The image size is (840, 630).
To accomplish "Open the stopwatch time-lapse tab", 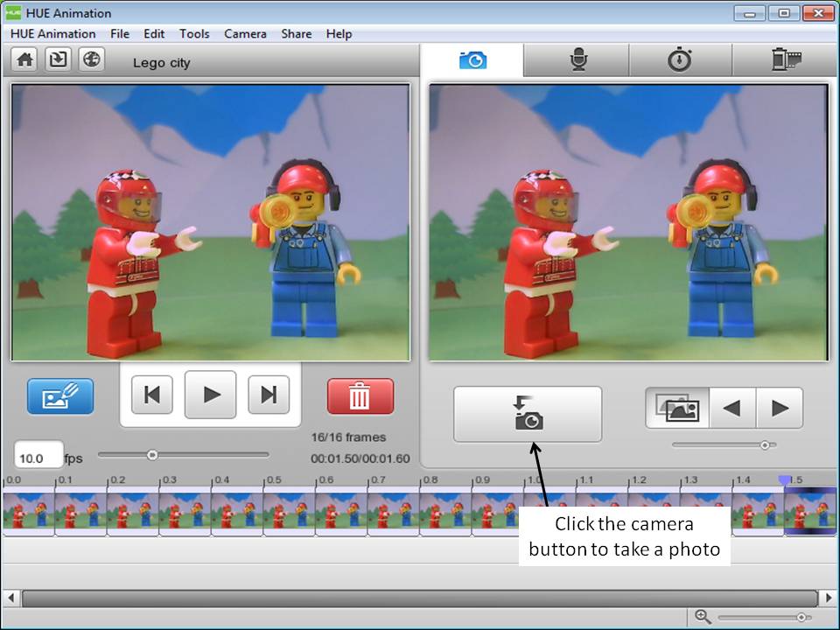I will tap(679, 60).
